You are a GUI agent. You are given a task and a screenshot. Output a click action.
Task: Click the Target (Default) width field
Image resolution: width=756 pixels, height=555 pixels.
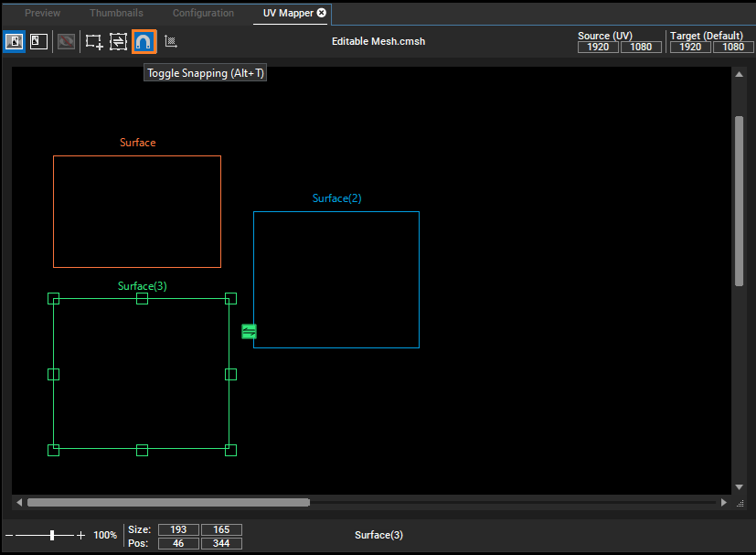pos(690,47)
